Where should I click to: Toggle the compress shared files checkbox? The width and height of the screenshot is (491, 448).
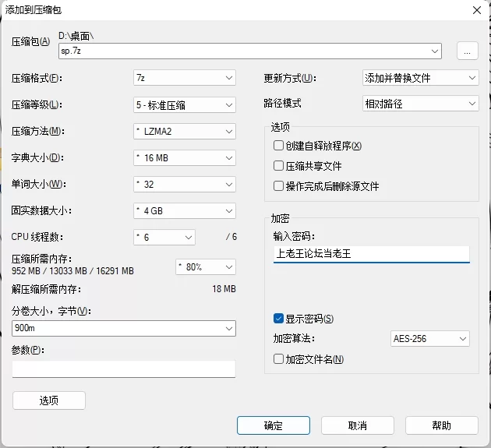(278, 166)
